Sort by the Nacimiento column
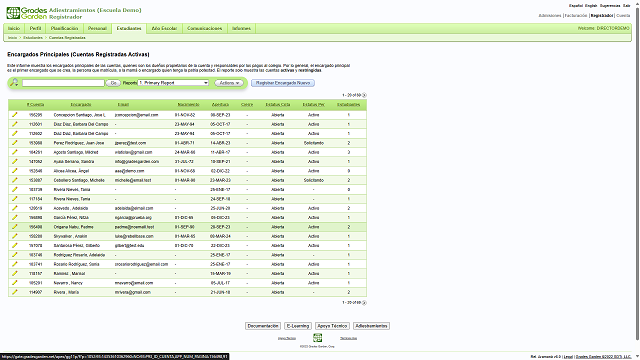This screenshot has width=640, height=360. pyautogui.click(x=189, y=104)
